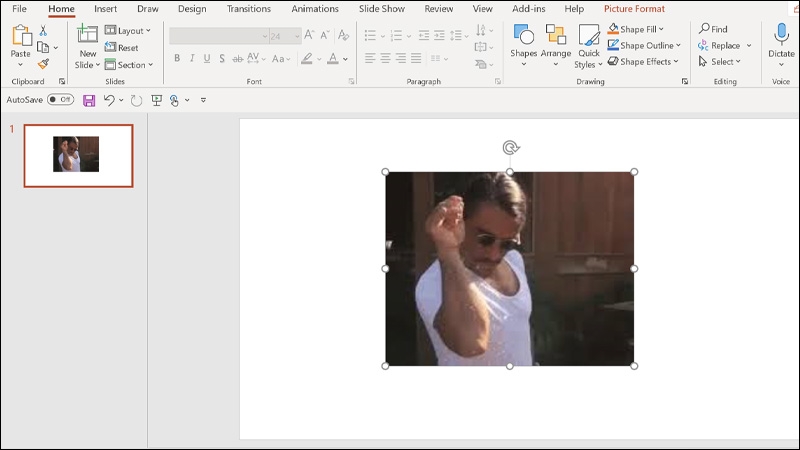Click the Find button
The height and width of the screenshot is (450, 800).
[713, 29]
